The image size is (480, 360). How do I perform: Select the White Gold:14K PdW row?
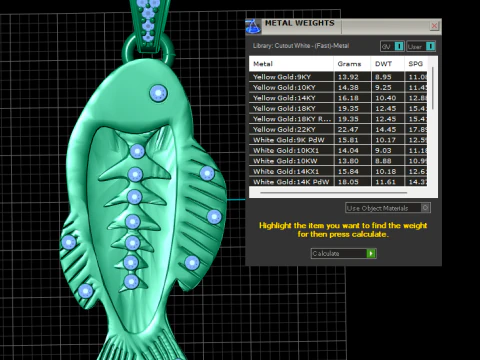coord(338,182)
